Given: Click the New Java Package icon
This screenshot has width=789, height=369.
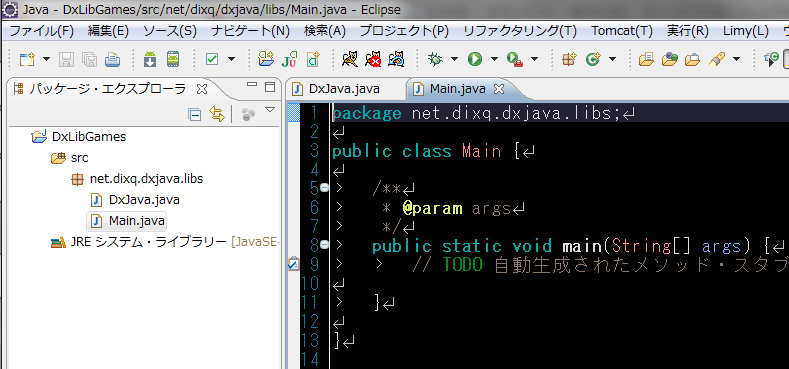Looking at the screenshot, I should (569, 59).
